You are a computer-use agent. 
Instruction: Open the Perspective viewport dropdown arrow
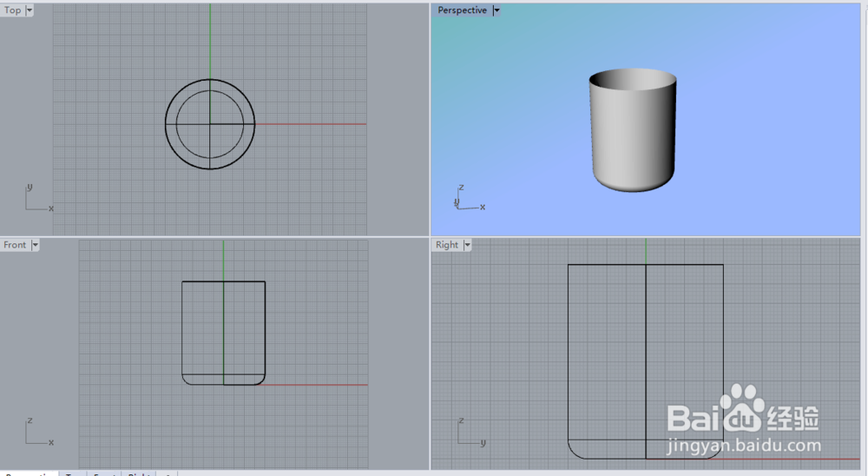click(x=496, y=10)
